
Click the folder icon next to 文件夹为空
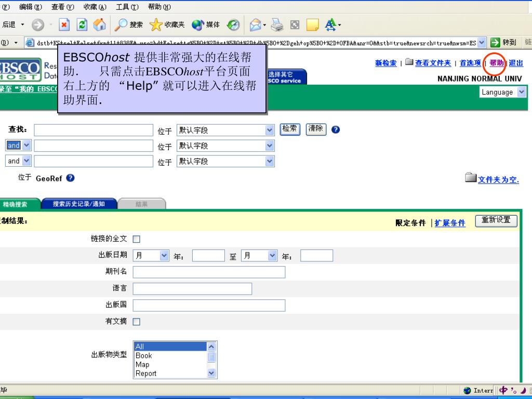[x=471, y=177]
